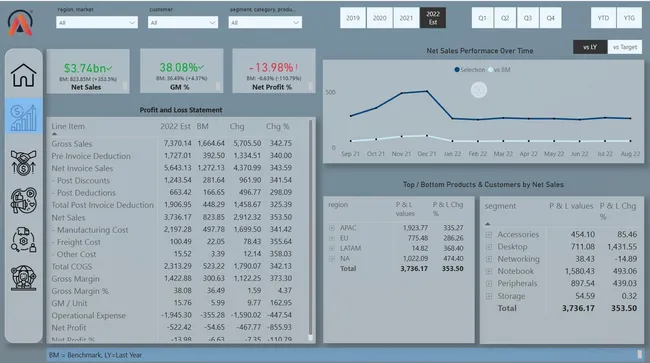Viewport: 650px width, 363px height.
Task: Open the customer filter dropdown
Action: (x=183, y=22)
